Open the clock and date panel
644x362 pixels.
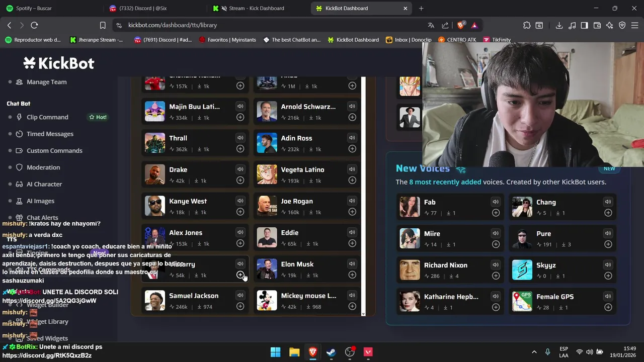click(623, 352)
